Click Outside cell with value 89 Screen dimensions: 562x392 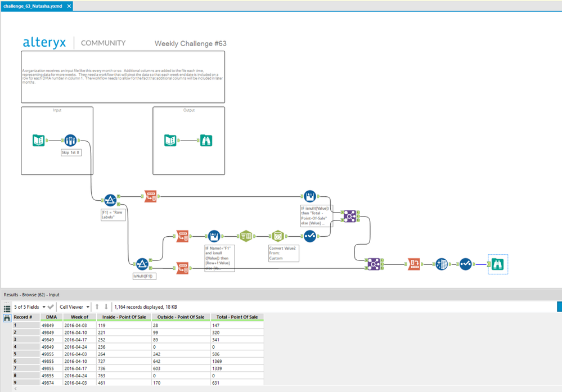181,340
